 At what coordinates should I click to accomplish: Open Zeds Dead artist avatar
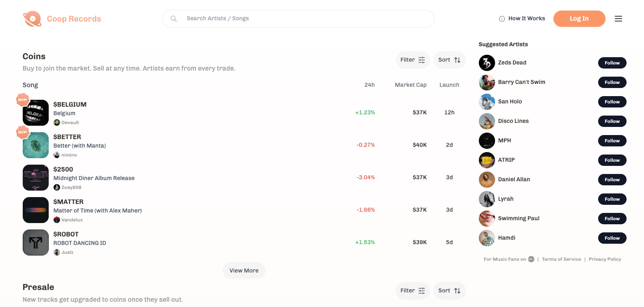pyautogui.click(x=487, y=63)
